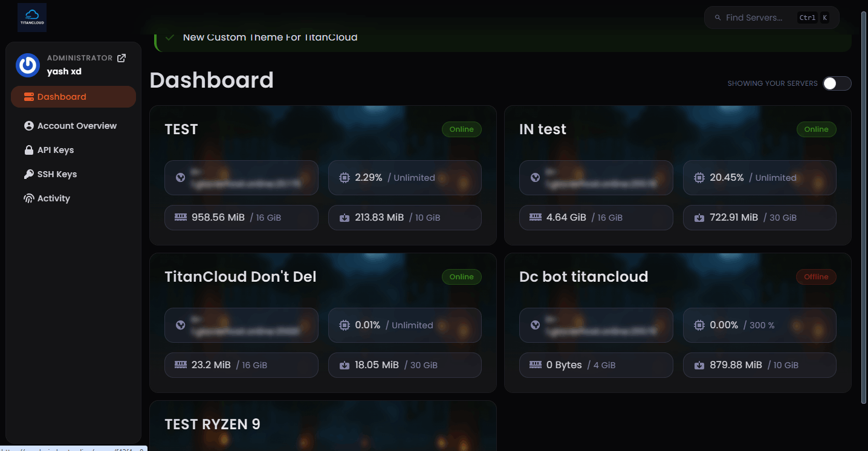Click CPU chip icon on TEST server
Image resolution: width=868 pixels, height=451 pixels.
345,178
